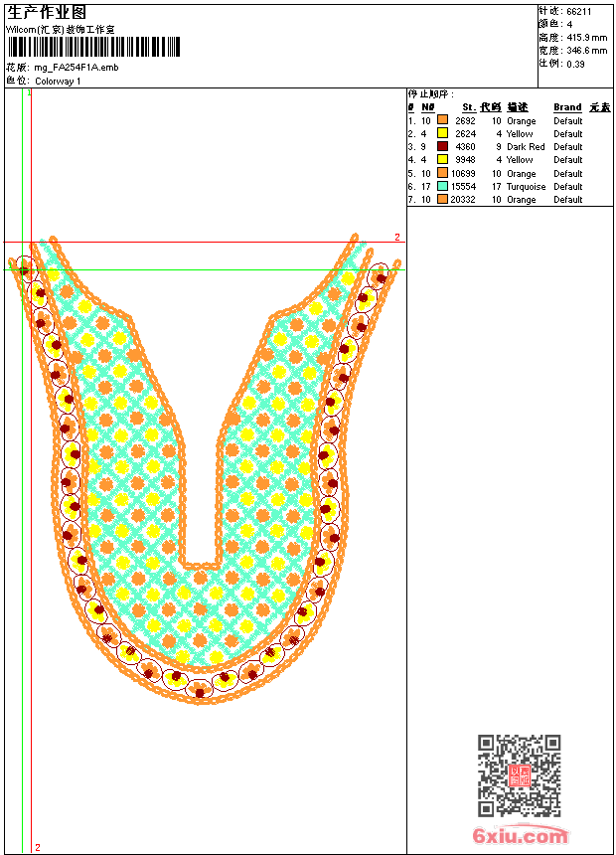Viewport: 616px width, 855px height.
Task: Click the 6xiu.com watermark link
Action: point(521,835)
